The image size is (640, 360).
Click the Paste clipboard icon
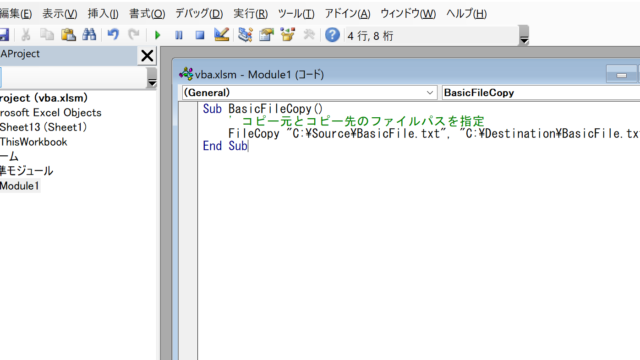tap(68, 35)
